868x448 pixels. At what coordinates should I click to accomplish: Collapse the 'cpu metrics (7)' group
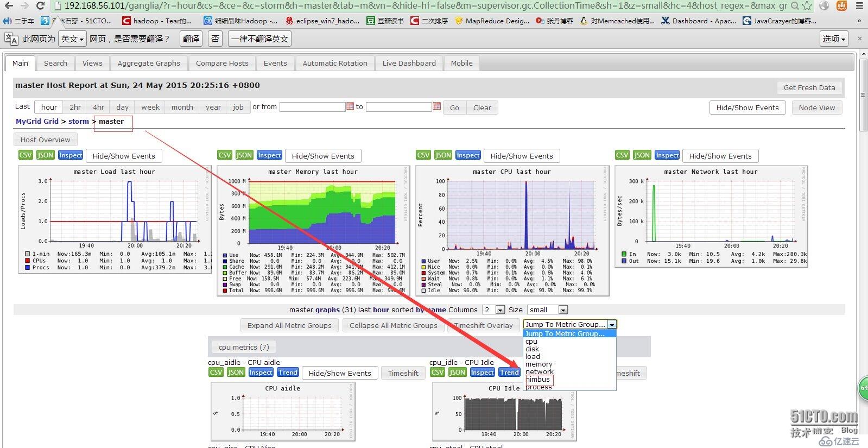point(244,347)
